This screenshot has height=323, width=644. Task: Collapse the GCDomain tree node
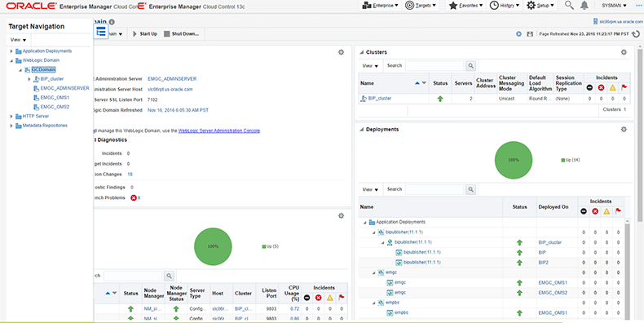[x=20, y=70]
